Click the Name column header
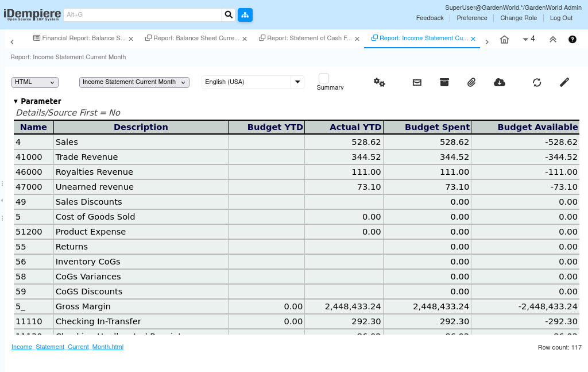The image size is (588, 372). (33, 127)
